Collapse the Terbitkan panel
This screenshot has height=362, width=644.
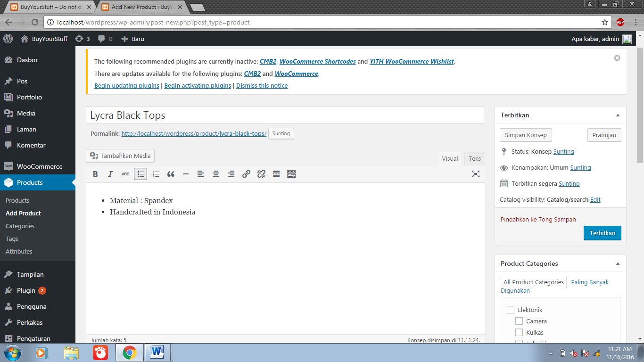click(618, 115)
